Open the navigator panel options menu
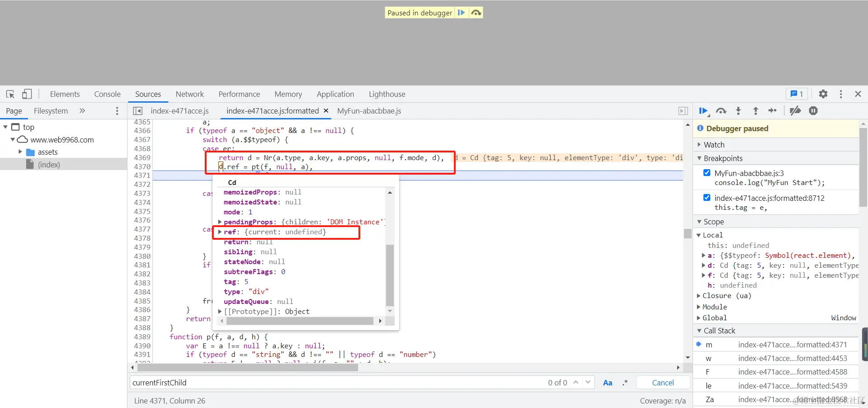Image resolution: width=868 pixels, height=408 pixels. pyautogui.click(x=117, y=111)
